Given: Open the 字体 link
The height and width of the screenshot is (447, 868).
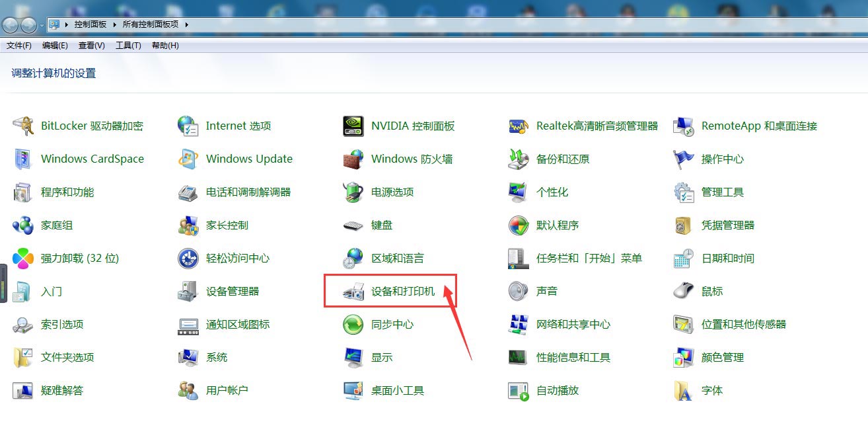Looking at the screenshot, I should (x=712, y=390).
